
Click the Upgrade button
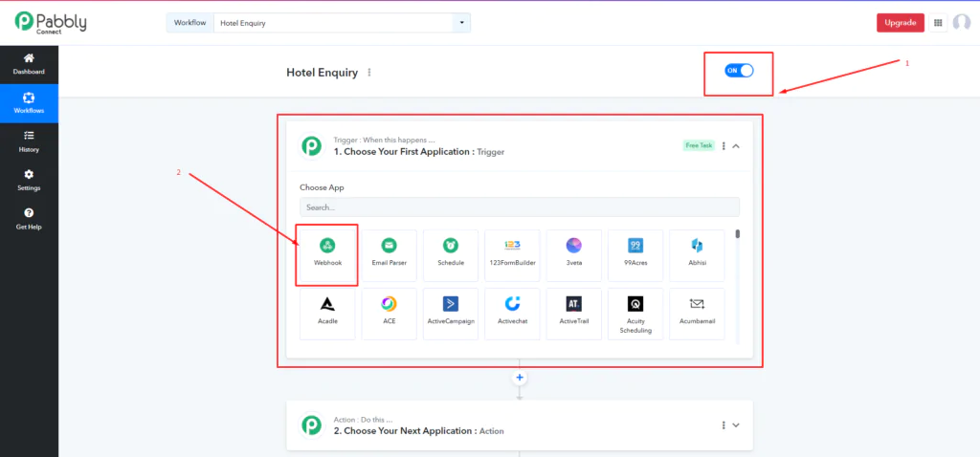click(900, 23)
